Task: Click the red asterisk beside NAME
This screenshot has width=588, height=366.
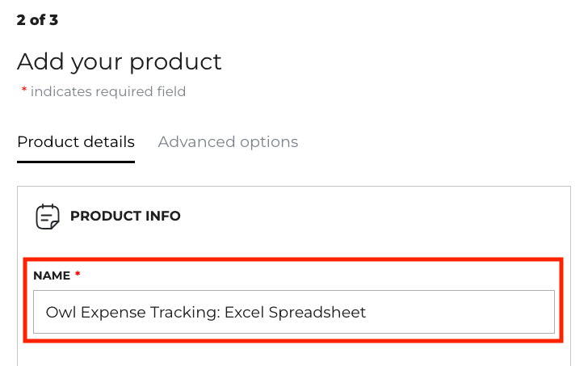Action: 78,275
